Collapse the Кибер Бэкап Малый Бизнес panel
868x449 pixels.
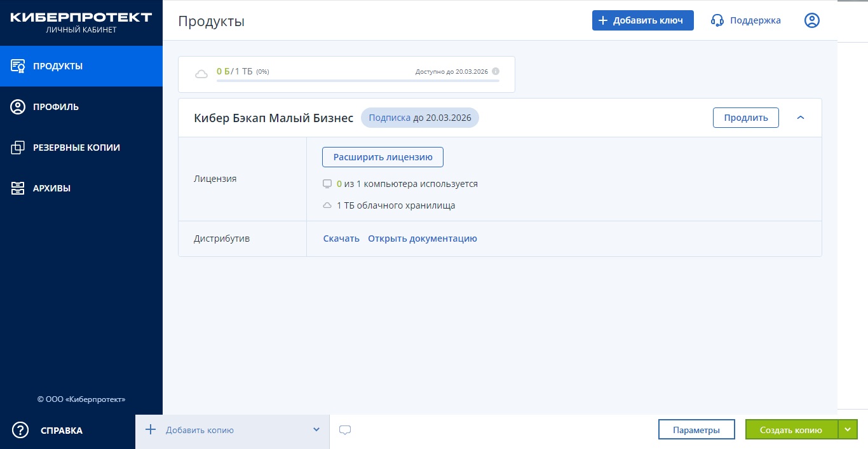[x=801, y=118]
